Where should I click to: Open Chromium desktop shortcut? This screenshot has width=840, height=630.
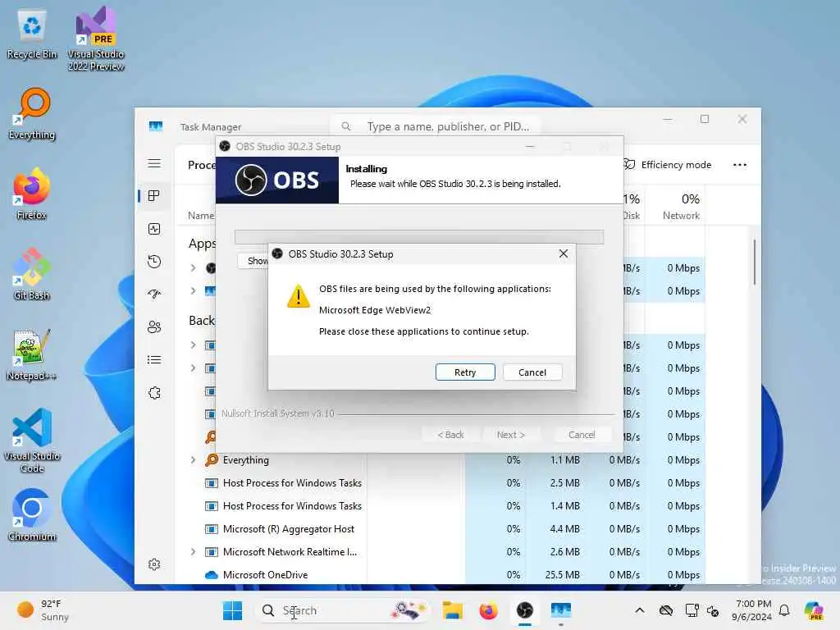[x=32, y=515]
